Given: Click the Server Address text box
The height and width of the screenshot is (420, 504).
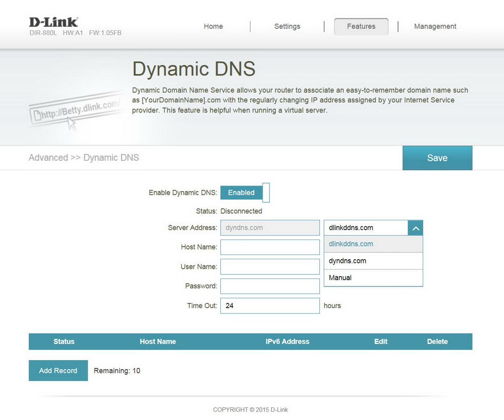Looking at the screenshot, I should click(x=270, y=228).
